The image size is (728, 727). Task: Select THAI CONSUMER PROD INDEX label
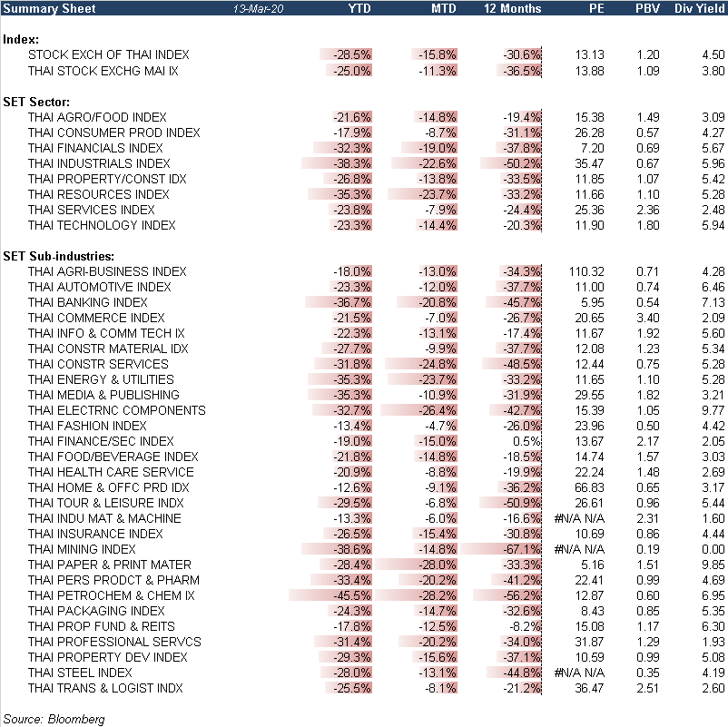point(113,133)
